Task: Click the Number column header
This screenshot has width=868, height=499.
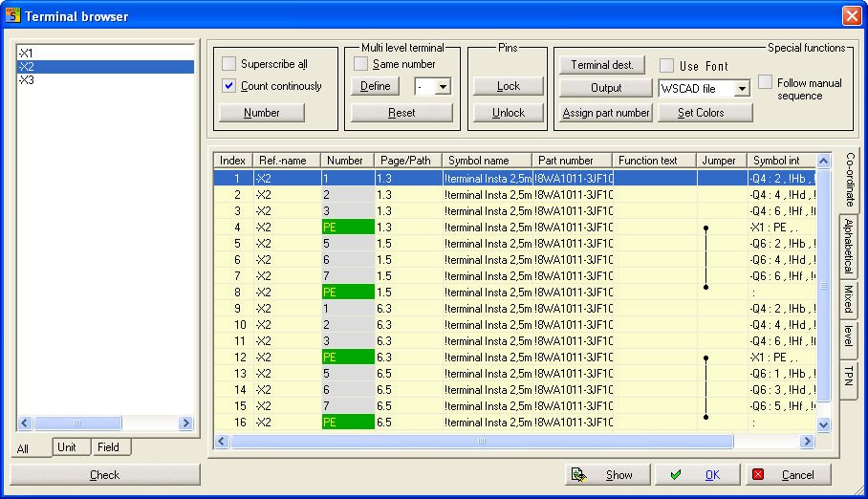Action: [348, 160]
